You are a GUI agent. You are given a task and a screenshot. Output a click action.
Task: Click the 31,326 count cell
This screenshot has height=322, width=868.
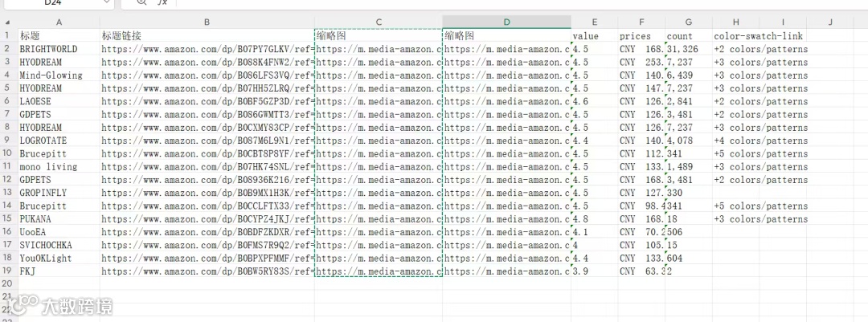point(688,49)
